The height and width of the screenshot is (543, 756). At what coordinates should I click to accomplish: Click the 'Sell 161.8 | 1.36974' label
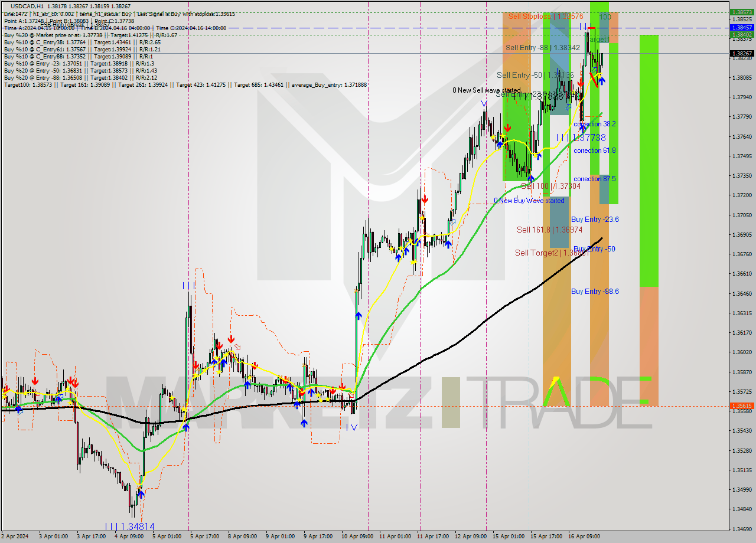[x=549, y=230]
